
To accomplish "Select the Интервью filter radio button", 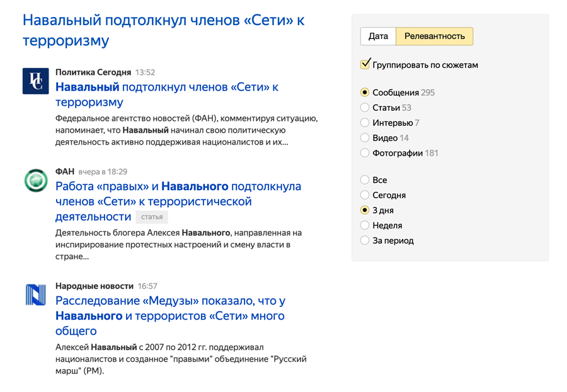I will click(365, 123).
